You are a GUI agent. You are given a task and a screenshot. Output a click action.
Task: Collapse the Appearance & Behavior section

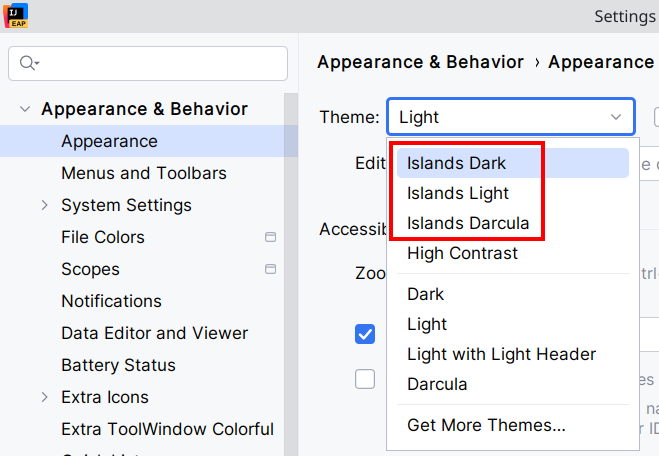24,109
